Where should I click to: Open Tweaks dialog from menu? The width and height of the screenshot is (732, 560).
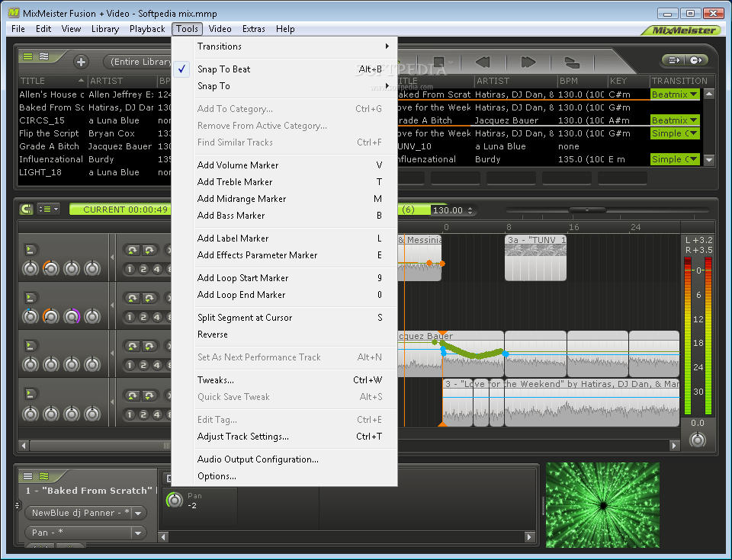point(294,380)
